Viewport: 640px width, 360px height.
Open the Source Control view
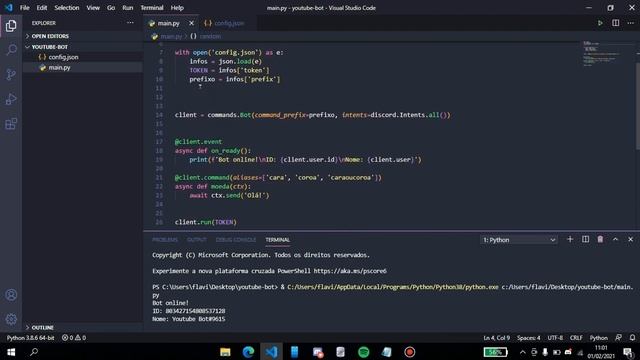coord(11,74)
